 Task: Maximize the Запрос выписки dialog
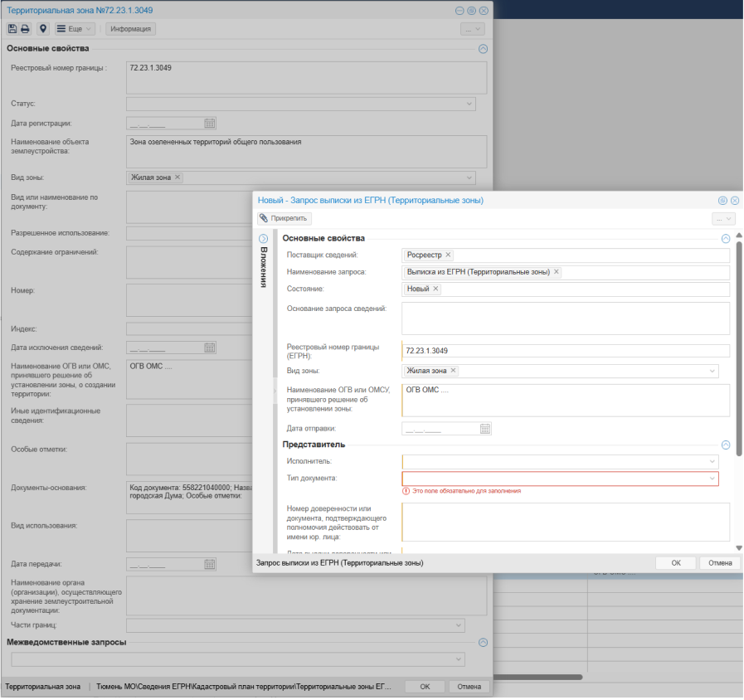(x=722, y=201)
